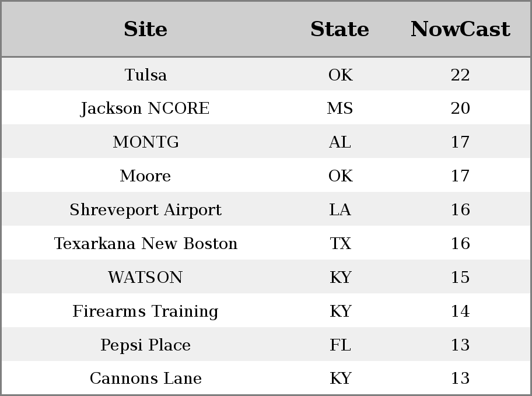The image size is (532, 396).
Task: Select the Moore site cell
Action: pyautogui.click(x=145, y=176)
